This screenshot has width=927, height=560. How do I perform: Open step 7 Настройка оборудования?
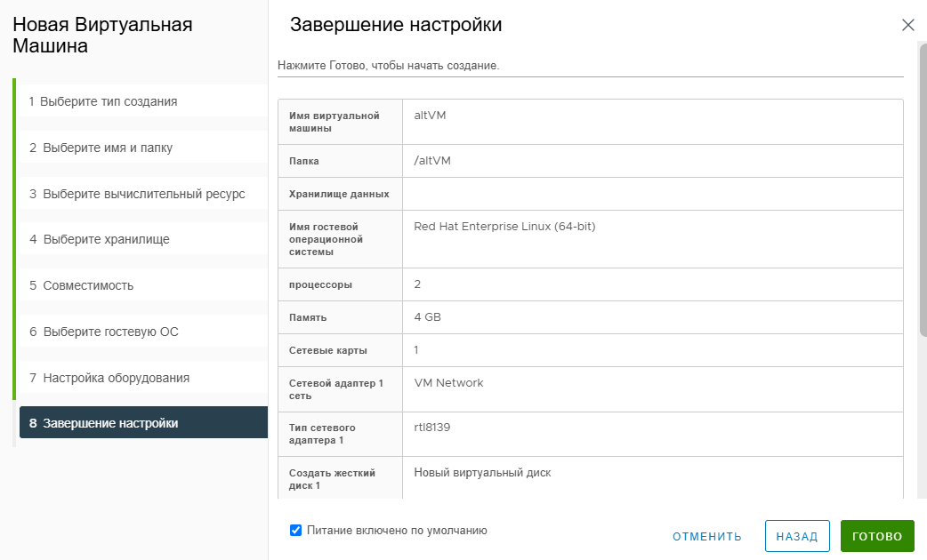[x=143, y=377]
